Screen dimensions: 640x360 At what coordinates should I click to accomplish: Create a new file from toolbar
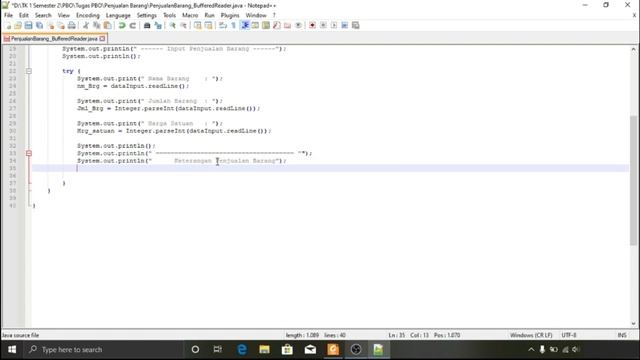pyautogui.click(x=8, y=25)
